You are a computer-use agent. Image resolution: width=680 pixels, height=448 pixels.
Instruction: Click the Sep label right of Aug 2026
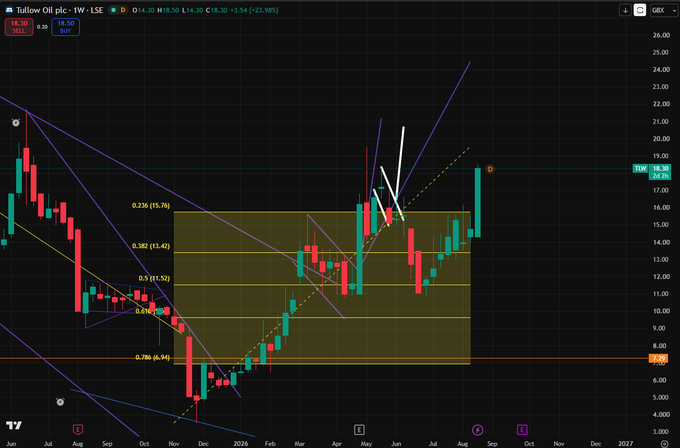pos(492,444)
